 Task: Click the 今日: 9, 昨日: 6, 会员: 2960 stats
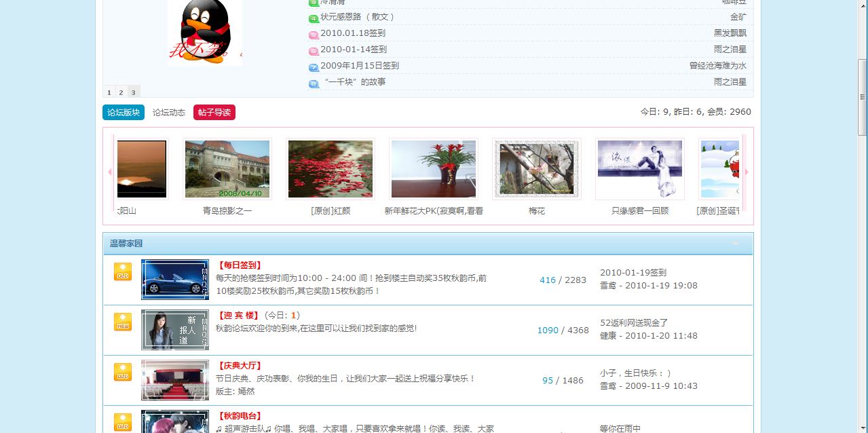(696, 112)
